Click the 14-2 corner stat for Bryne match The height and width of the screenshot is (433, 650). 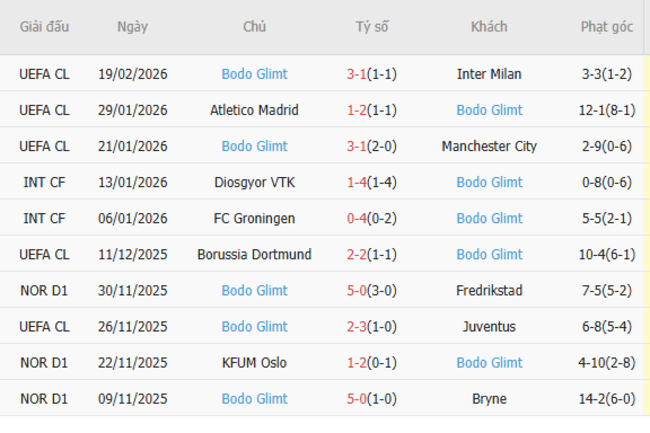(606, 398)
